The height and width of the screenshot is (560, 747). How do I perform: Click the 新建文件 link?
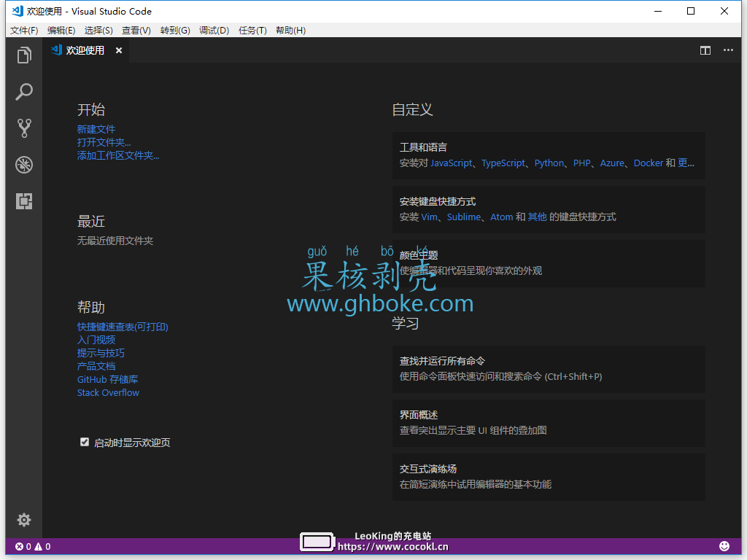[96, 129]
